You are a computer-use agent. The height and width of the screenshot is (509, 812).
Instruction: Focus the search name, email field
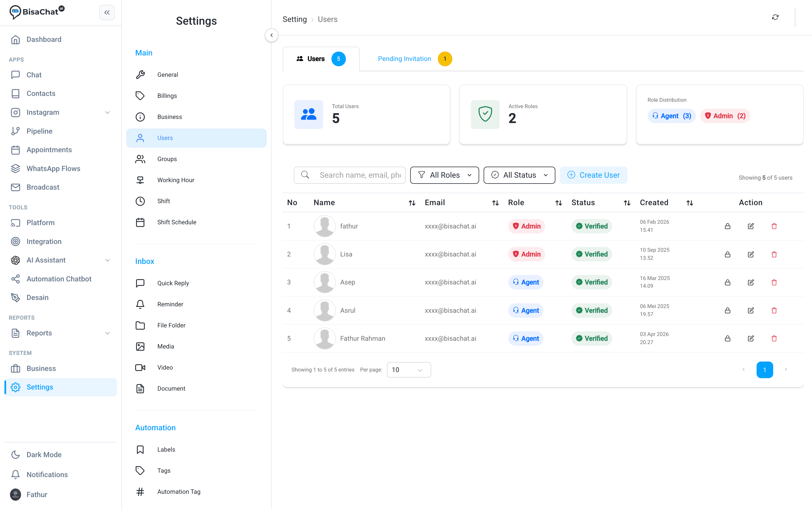349,175
